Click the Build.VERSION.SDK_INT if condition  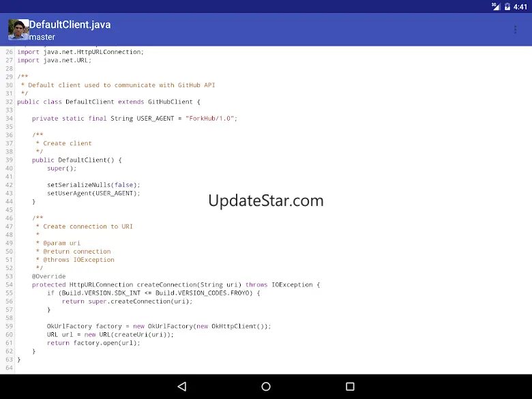[x=153, y=293]
